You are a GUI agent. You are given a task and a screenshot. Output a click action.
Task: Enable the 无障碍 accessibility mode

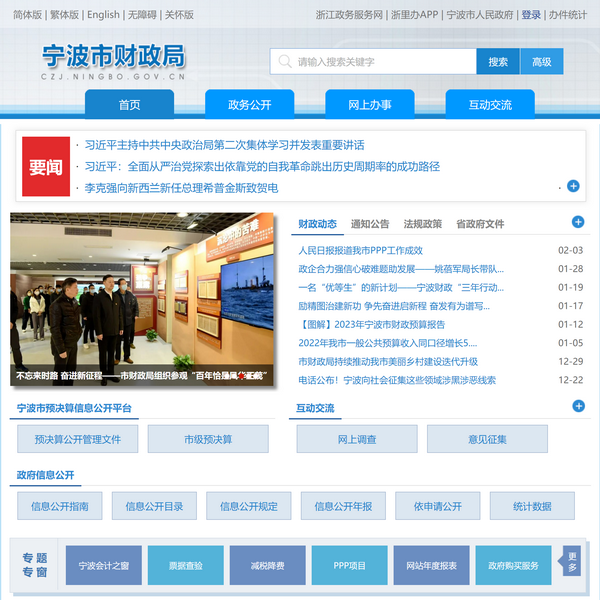pos(142,15)
